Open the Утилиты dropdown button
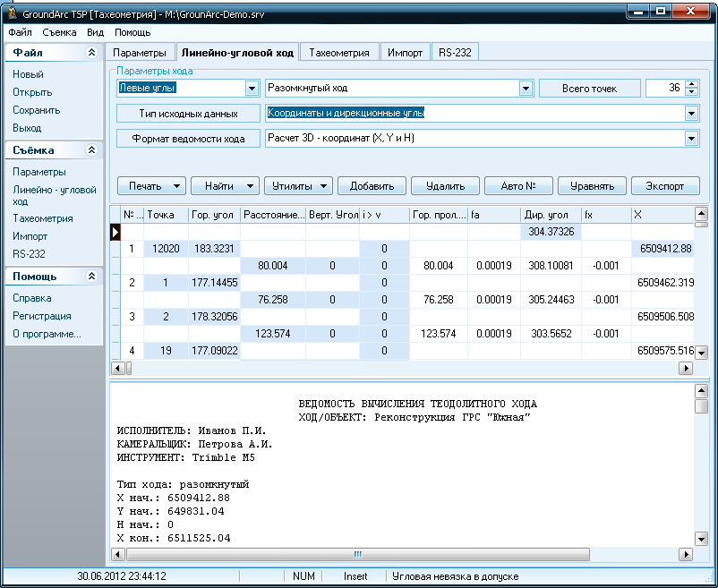 pyautogui.click(x=297, y=186)
